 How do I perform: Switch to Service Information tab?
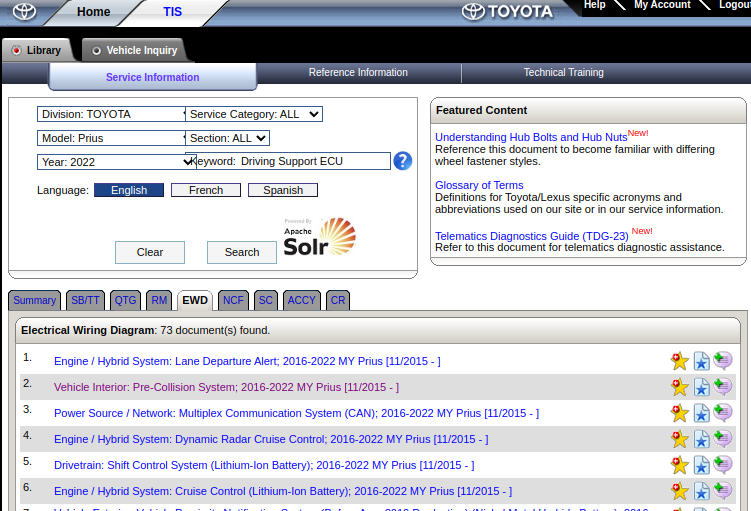[x=152, y=77]
